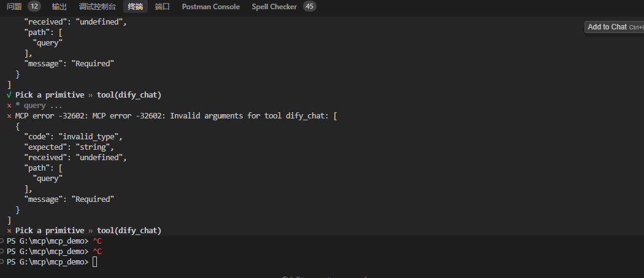Open the Spell Checker tab
This screenshot has height=278, width=644.
(x=274, y=7)
